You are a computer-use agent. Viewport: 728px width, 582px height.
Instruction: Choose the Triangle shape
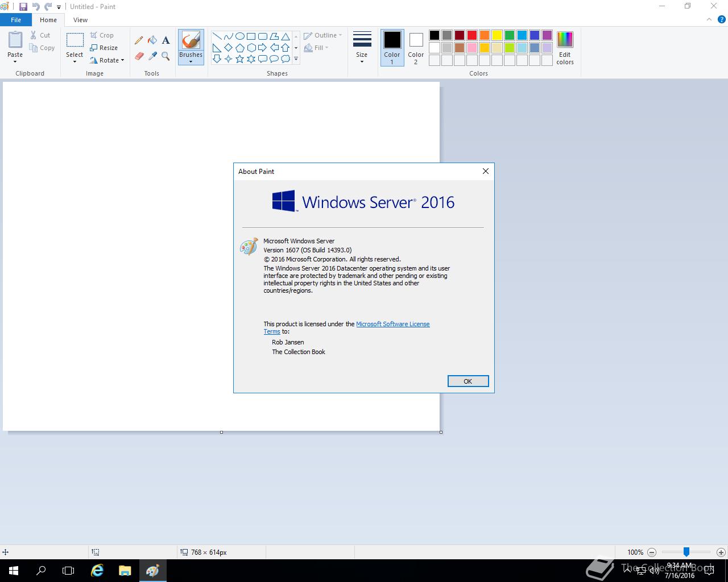[285, 36]
